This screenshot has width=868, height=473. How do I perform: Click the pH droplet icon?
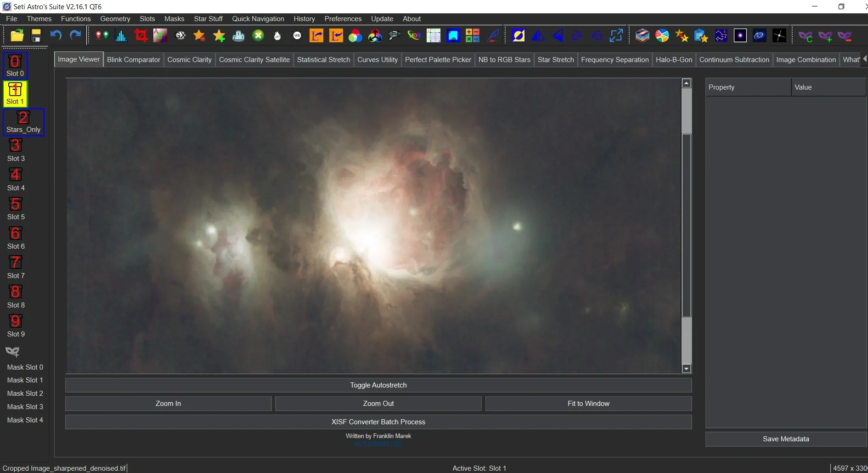coord(277,35)
